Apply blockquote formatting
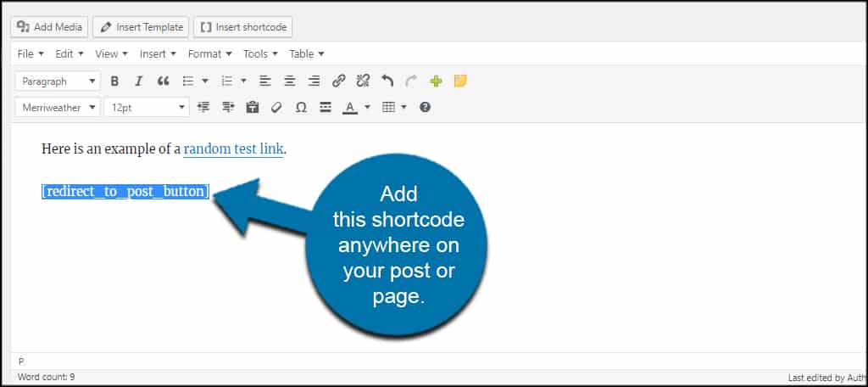This screenshot has width=868, height=387. click(x=163, y=81)
